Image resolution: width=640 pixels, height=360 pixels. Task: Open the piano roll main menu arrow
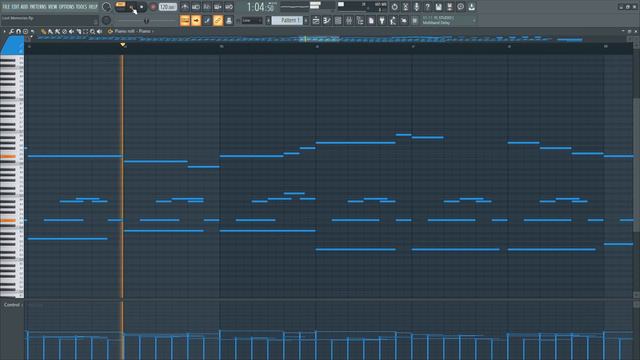(x=4, y=31)
